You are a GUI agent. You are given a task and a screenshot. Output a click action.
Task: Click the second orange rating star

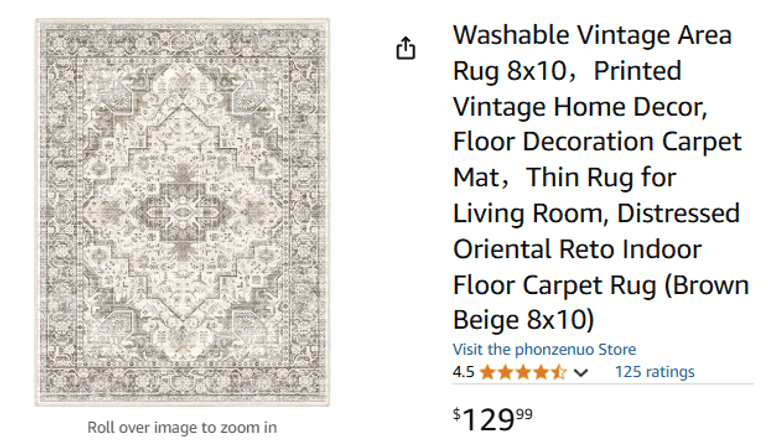[x=505, y=373]
